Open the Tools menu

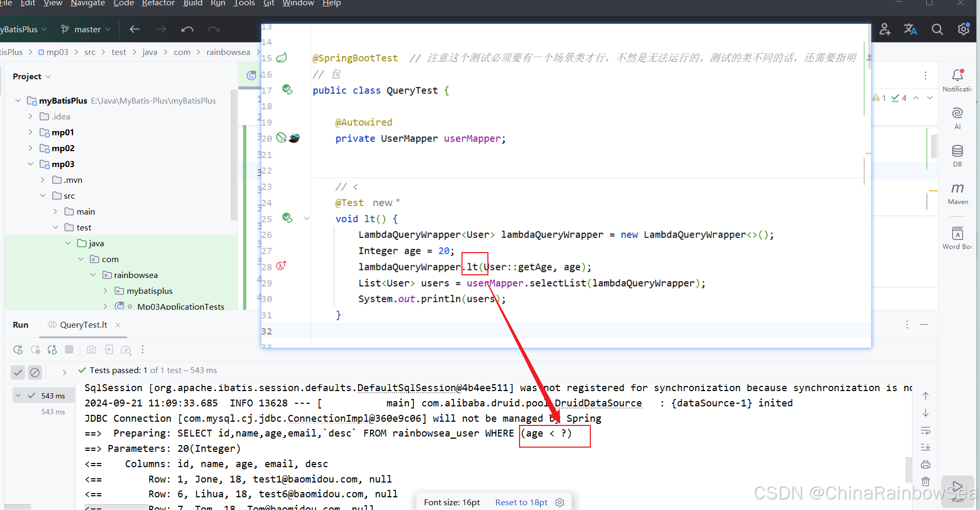tap(244, 4)
